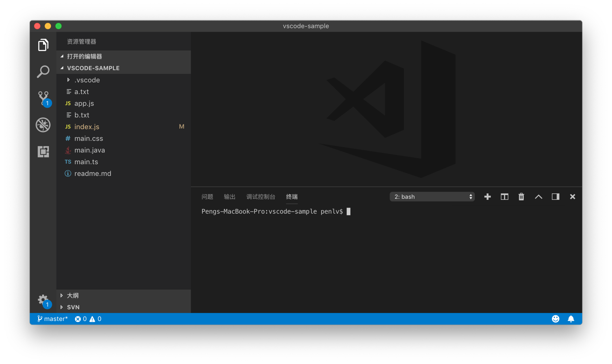Expand the SVN section

73,307
